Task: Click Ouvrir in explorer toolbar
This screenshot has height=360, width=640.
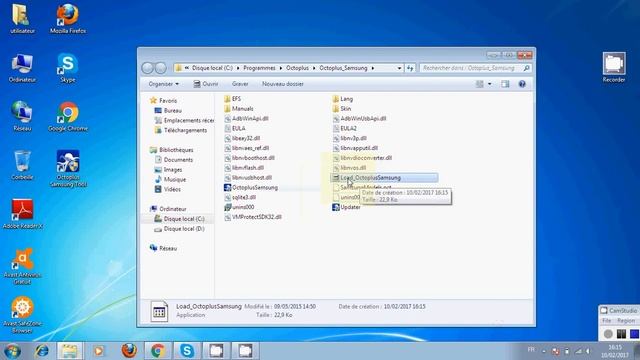Action: click(x=206, y=84)
